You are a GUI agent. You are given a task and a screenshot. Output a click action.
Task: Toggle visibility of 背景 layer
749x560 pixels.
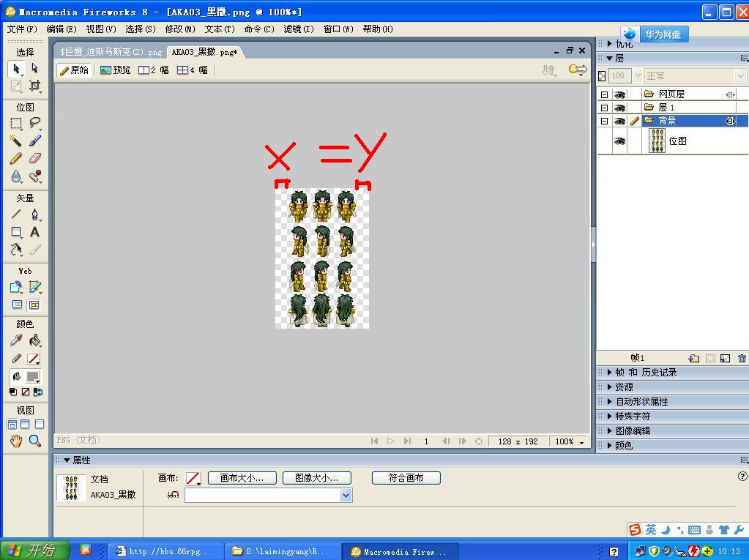619,122
